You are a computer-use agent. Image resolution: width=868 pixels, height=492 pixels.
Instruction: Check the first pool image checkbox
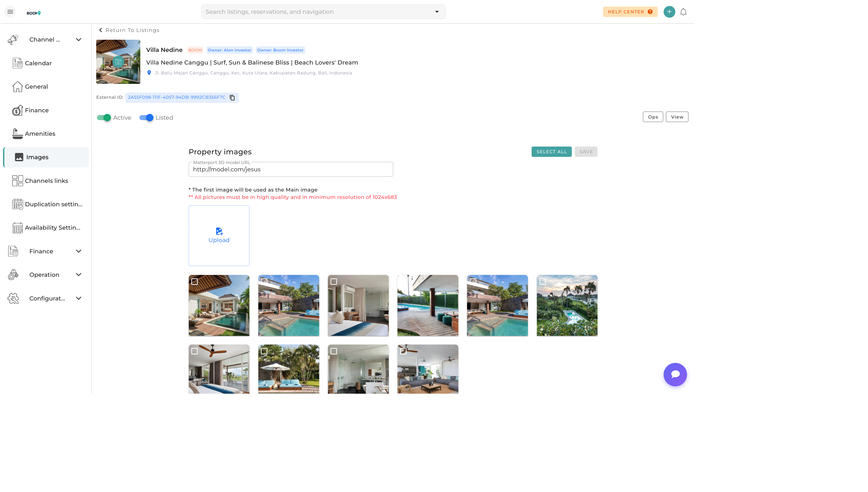pyautogui.click(x=195, y=281)
